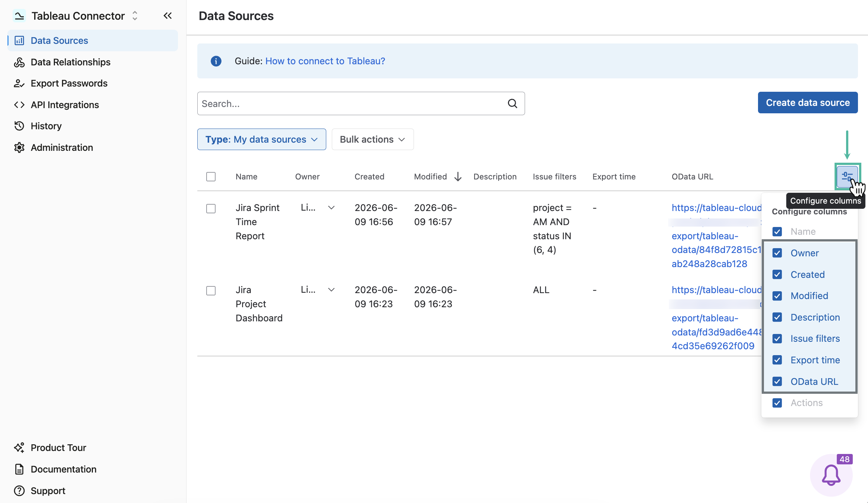
Task: Click the Tableau Connector logo icon
Action: [19, 16]
